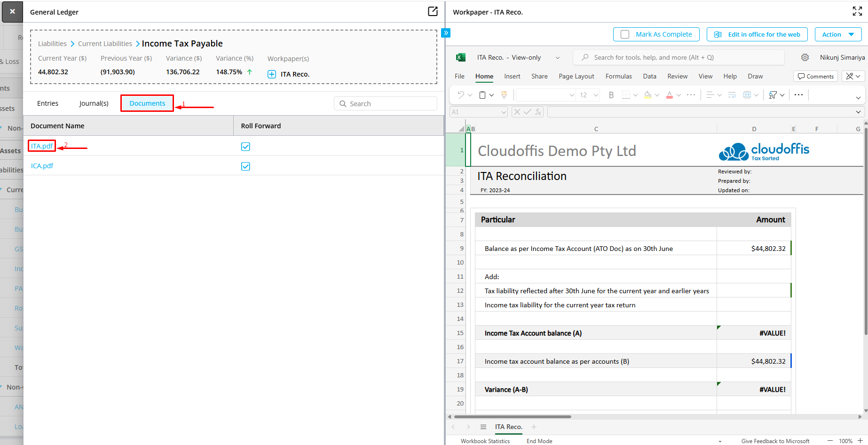The width and height of the screenshot is (868, 445).
Task: Expand the formula bar
Action: click(858, 112)
